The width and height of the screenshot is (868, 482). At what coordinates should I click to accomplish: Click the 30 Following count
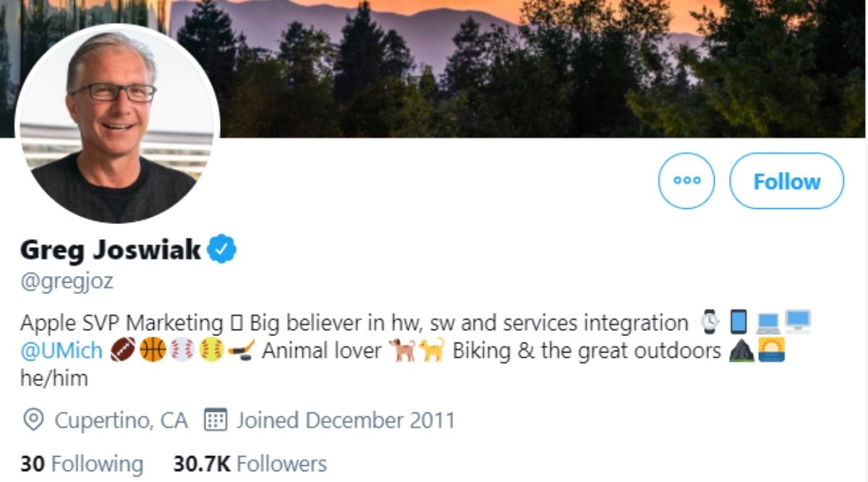pos(81,463)
